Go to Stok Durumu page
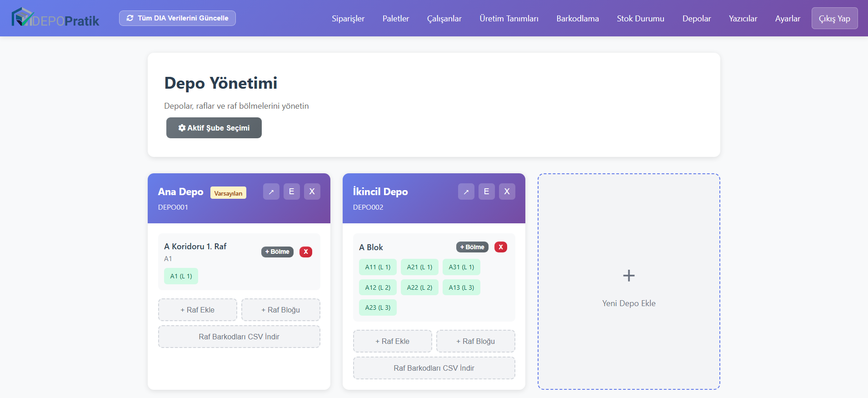Viewport: 868px width, 398px height. [x=640, y=19]
